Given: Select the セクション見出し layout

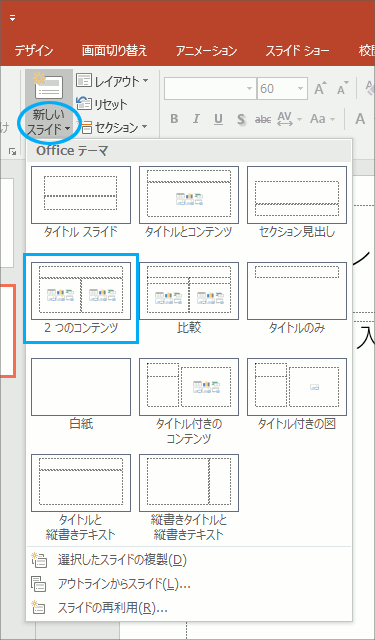Looking at the screenshot, I should 297,202.
